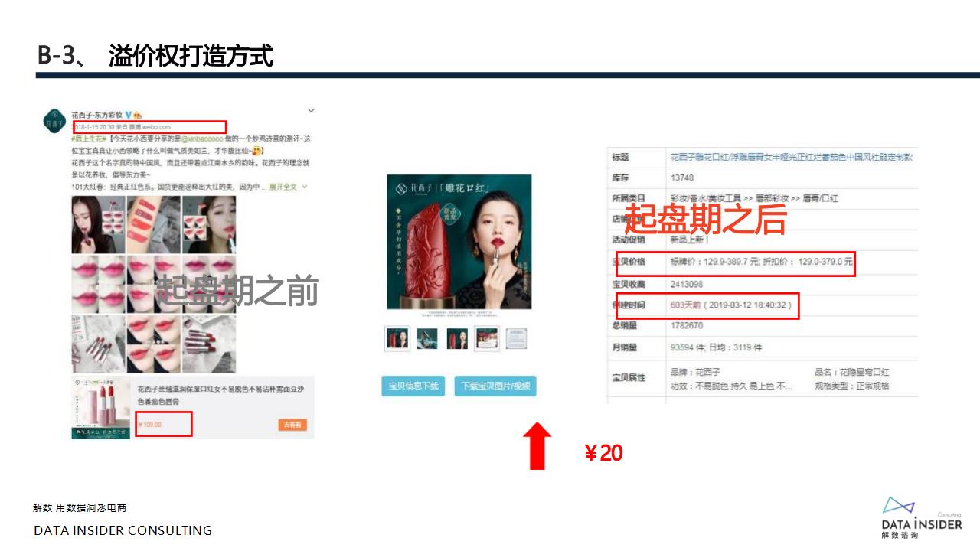This screenshot has width=980, height=551.
Task: Select the third product gallery thumbnail
Action: 457,338
